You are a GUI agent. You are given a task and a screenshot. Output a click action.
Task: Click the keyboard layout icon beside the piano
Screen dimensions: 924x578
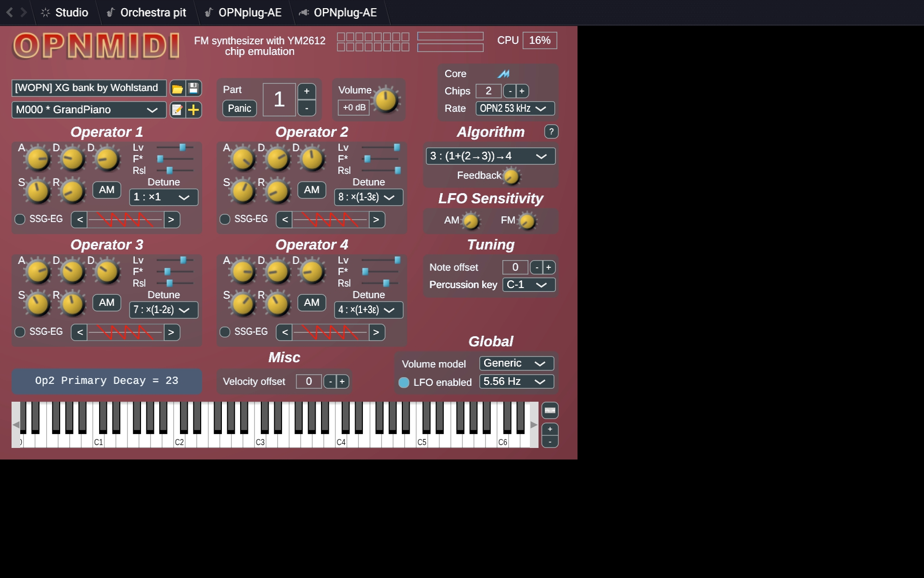550,410
